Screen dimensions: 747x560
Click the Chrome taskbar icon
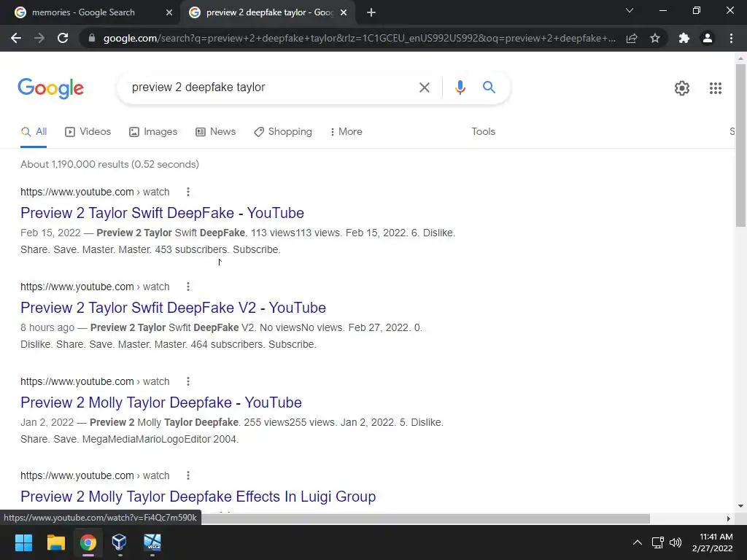click(88, 542)
